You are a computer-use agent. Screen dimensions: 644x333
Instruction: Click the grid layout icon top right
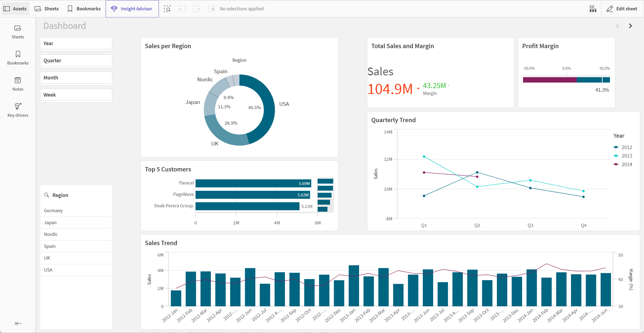pyautogui.click(x=593, y=8)
